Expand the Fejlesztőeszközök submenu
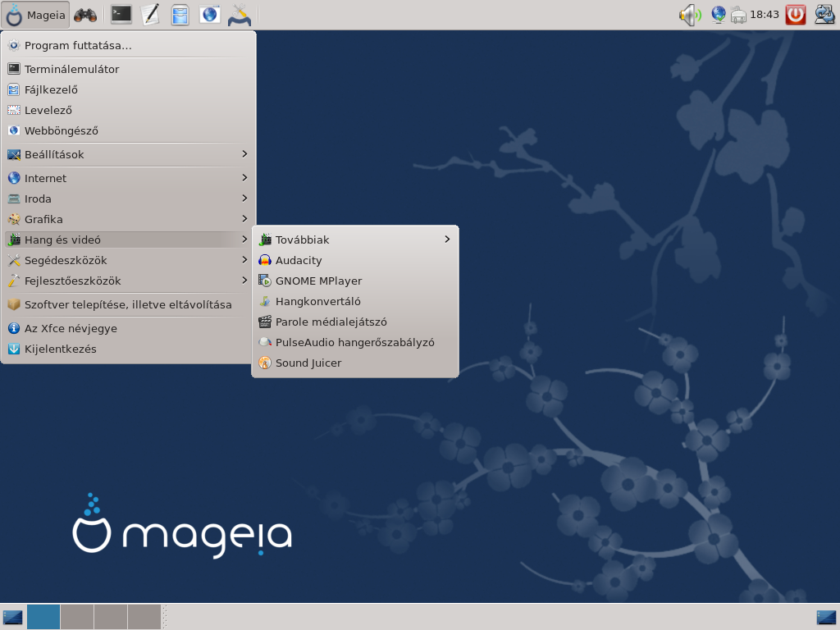 pyautogui.click(x=128, y=281)
